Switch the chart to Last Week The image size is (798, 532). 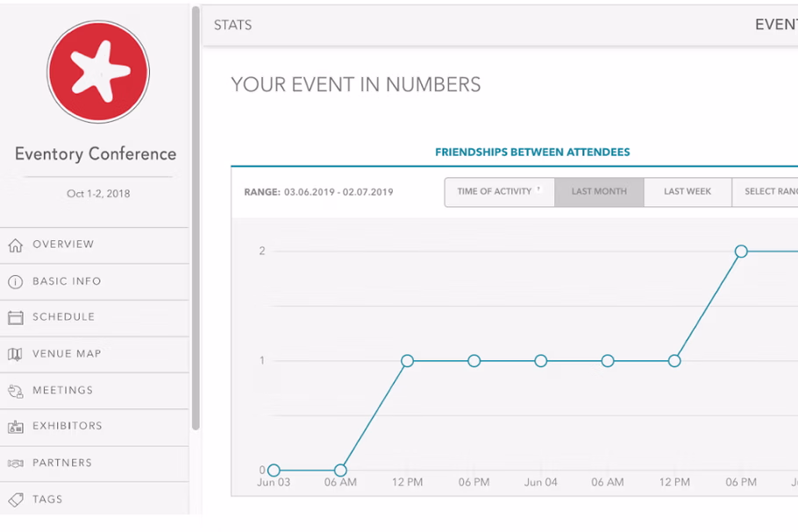[687, 192]
